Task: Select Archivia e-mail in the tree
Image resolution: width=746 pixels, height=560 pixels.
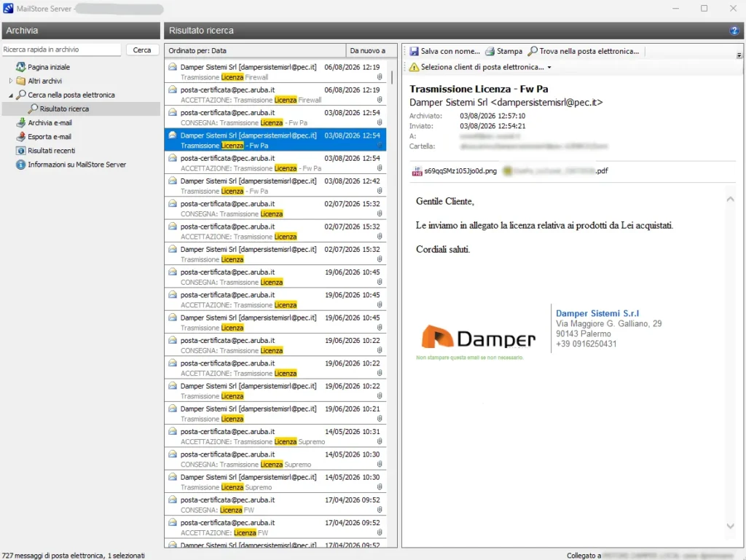Action: (x=50, y=122)
